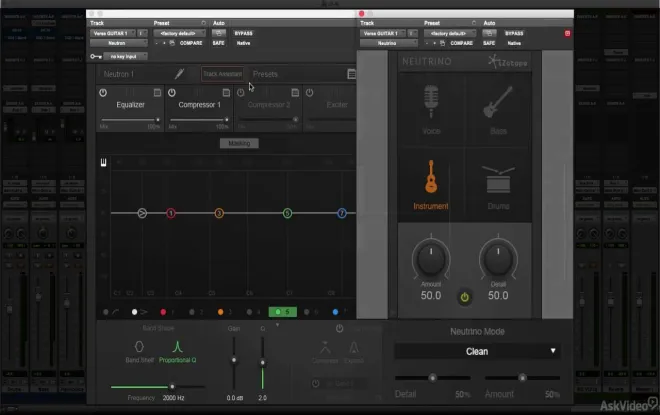Toggle the dynamic EQ power button
Screen dimensions: 660x415
tap(339, 329)
